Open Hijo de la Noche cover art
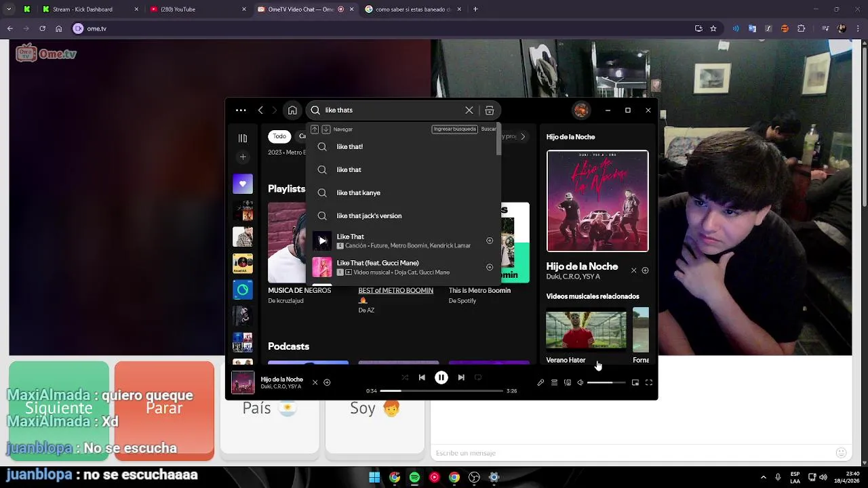 click(597, 201)
